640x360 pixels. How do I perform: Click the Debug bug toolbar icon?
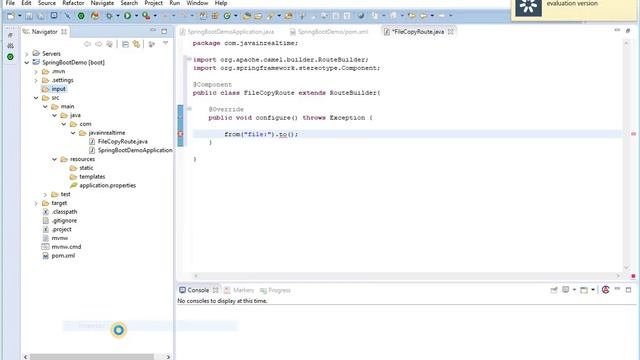pos(109,16)
